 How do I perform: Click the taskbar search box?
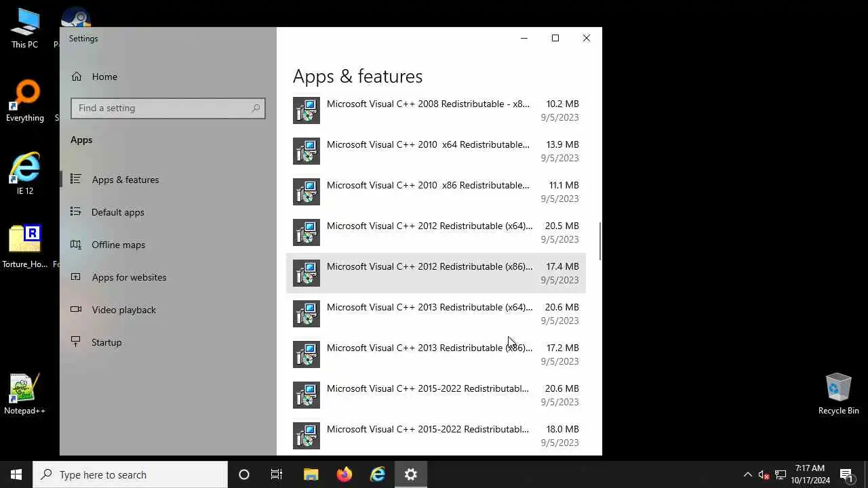tap(130, 474)
